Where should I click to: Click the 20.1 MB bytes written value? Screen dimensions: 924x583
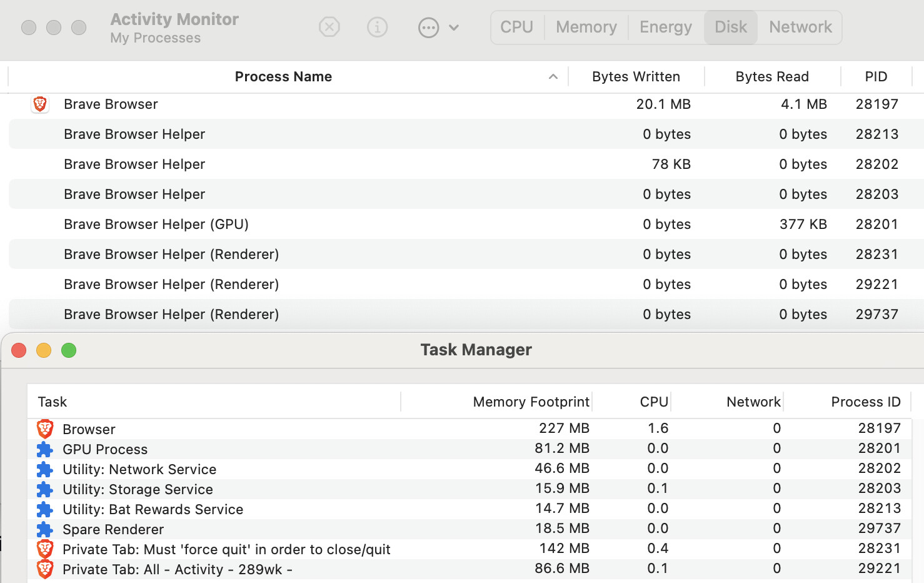point(663,104)
